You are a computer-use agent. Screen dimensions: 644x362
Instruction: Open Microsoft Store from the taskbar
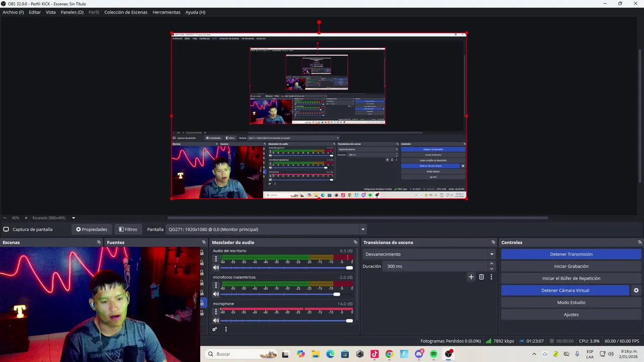tap(345, 354)
